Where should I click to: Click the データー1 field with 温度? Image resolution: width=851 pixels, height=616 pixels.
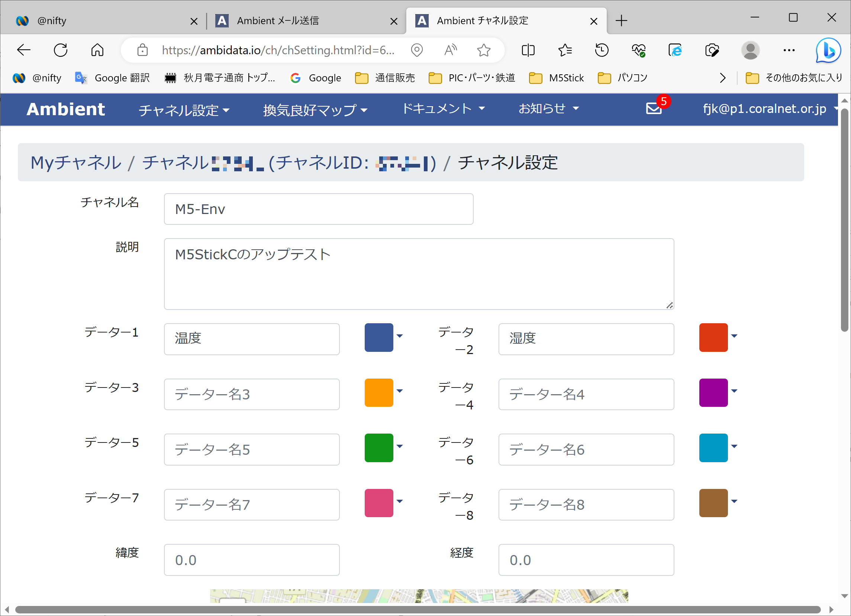click(252, 339)
